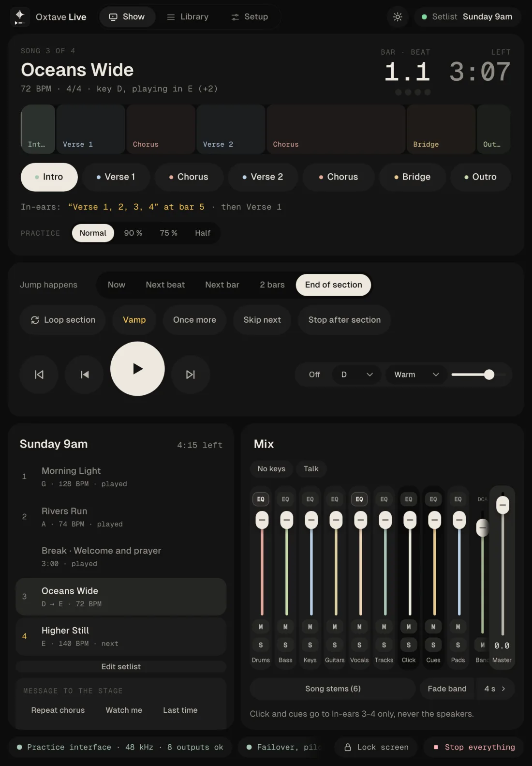This screenshot has height=766, width=532.
Task: Set jump timing to End of section
Action: tap(333, 285)
